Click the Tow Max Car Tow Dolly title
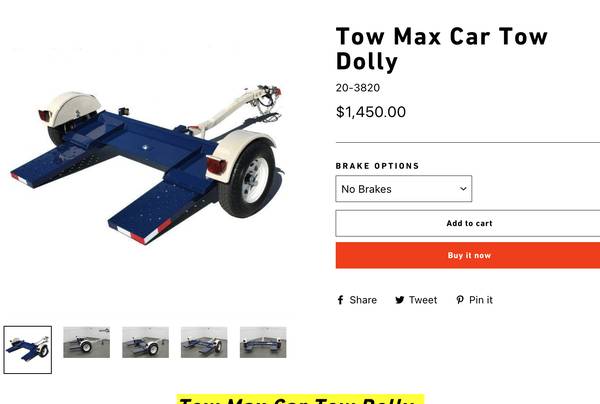 click(442, 49)
